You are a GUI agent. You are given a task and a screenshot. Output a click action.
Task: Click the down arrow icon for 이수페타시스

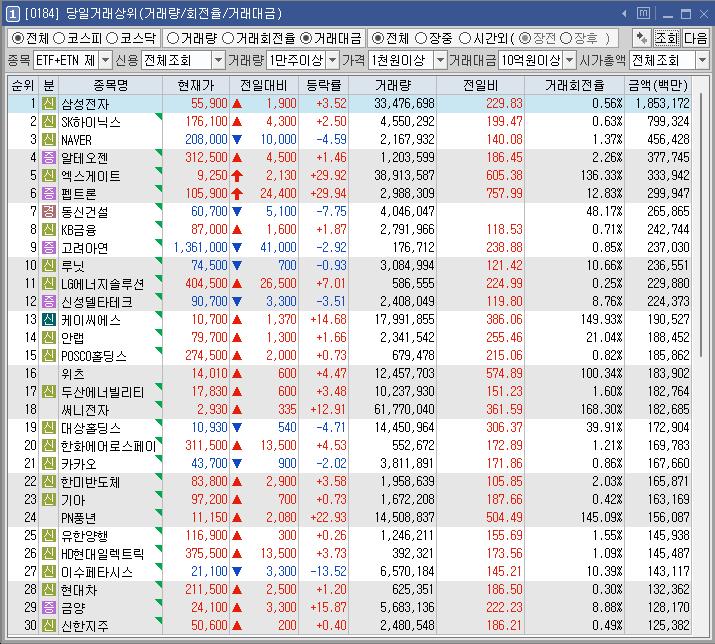pos(237,571)
